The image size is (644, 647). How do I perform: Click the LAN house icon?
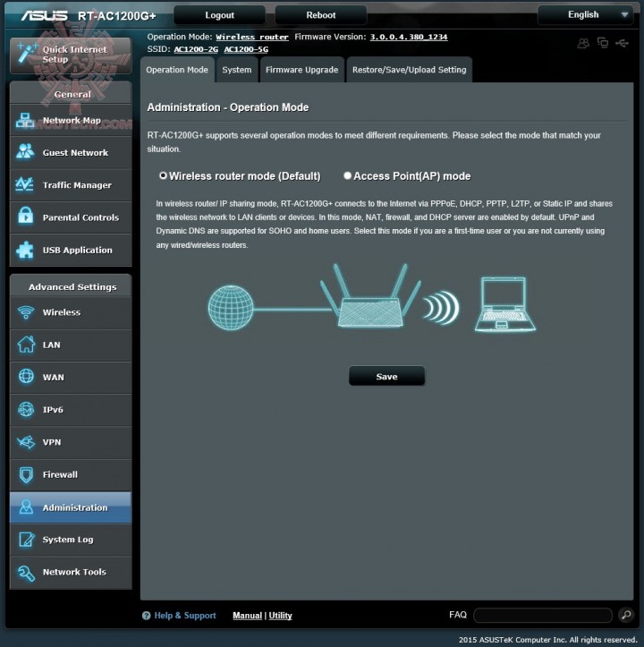point(26,345)
